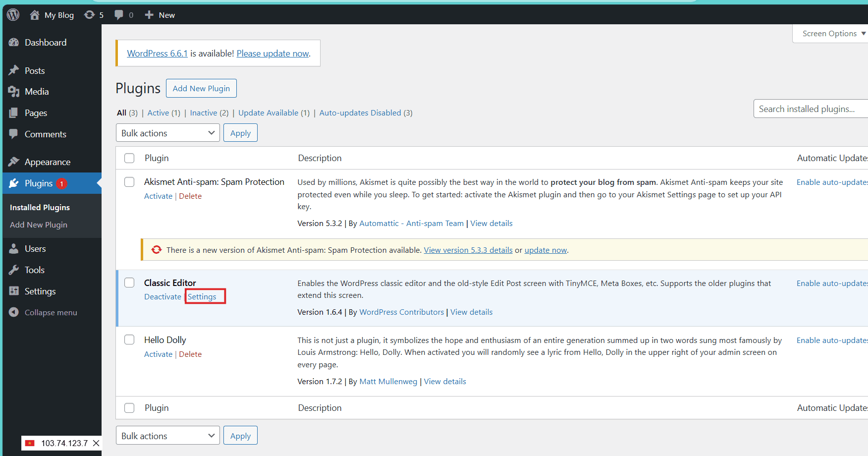Image resolution: width=868 pixels, height=456 pixels.
Task: Click the Tools wrench icon
Action: click(14, 270)
